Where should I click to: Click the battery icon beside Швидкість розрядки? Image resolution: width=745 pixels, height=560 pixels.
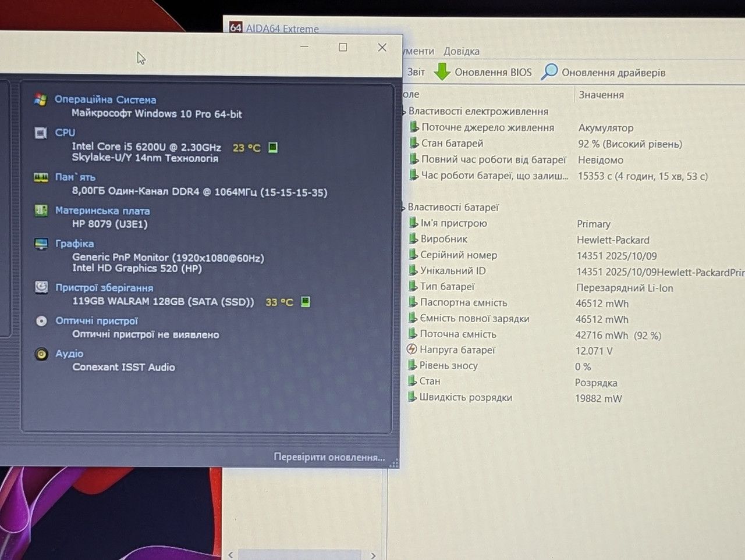coord(413,397)
